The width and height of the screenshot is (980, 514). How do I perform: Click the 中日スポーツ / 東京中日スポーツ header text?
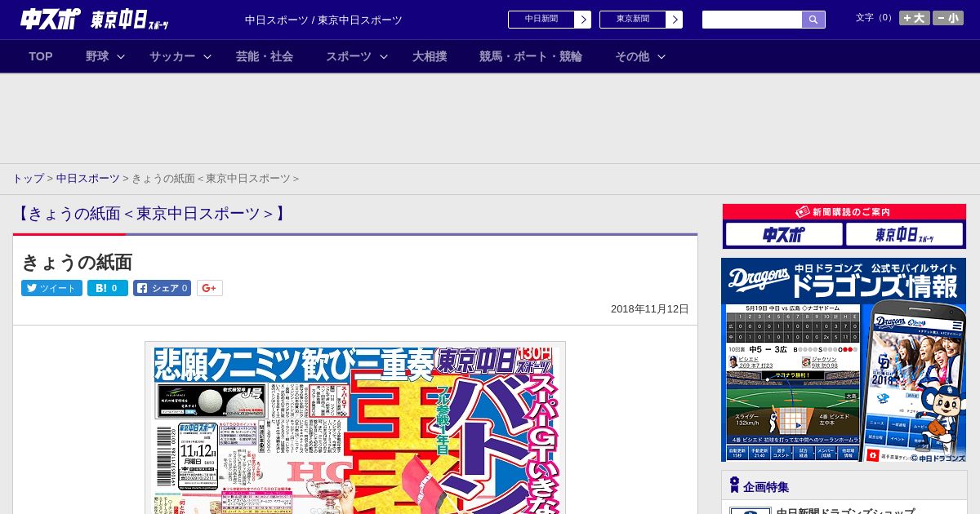point(323,20)
